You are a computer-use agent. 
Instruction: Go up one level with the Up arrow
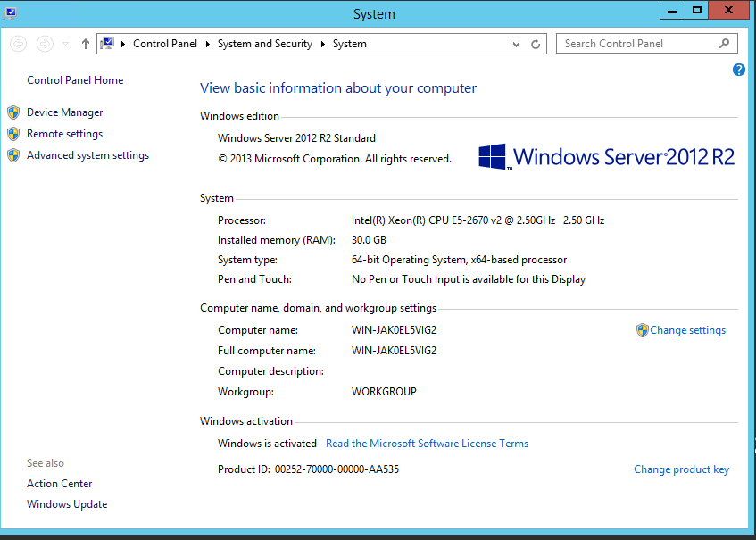pos(86,44)
